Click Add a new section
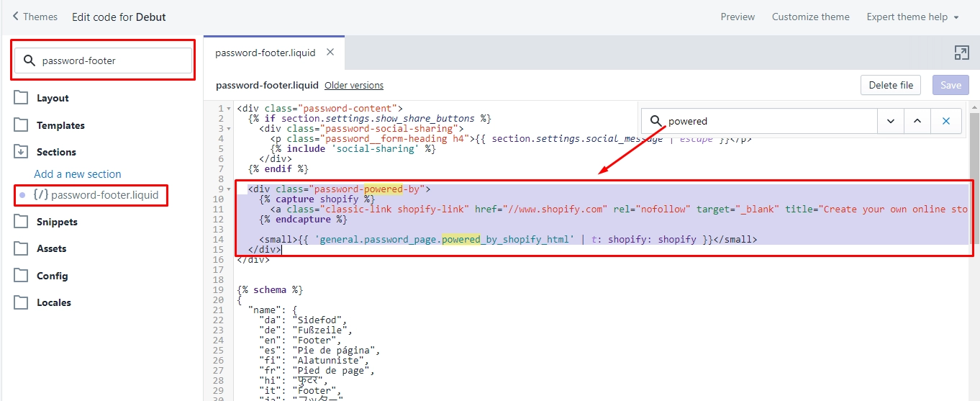 point(78,174)
